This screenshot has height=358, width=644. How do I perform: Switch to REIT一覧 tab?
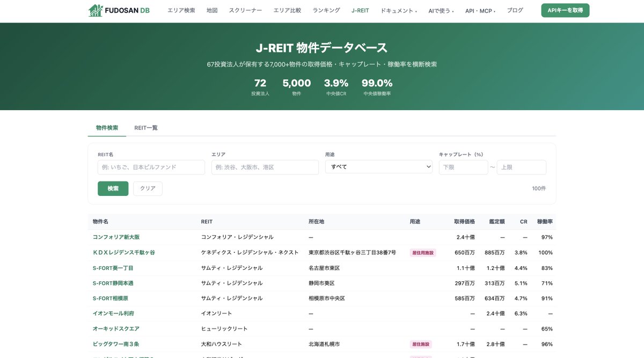click(x=146, y=128)
